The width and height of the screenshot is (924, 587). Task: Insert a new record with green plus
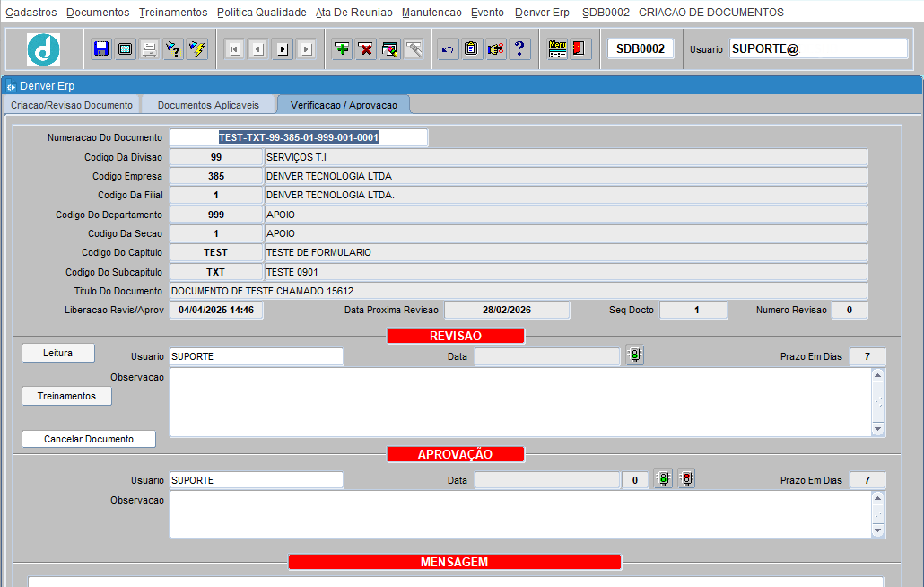point(342,48)
